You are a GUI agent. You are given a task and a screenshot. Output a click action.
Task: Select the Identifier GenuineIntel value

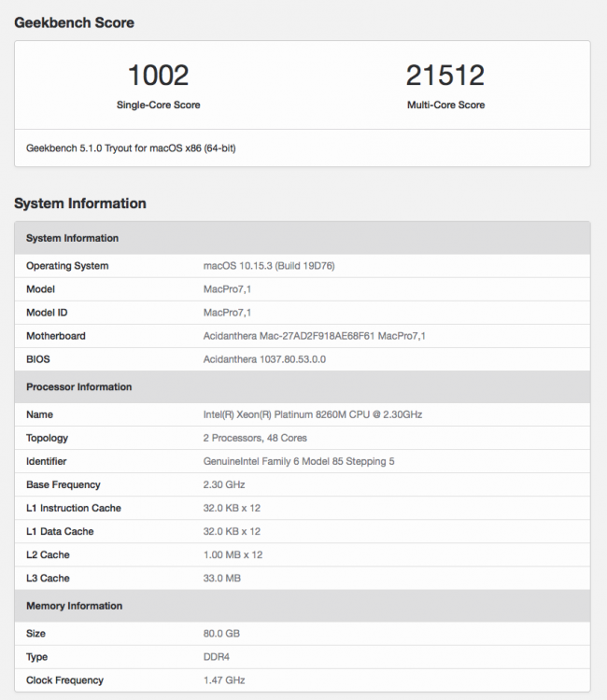coord(299,461)
